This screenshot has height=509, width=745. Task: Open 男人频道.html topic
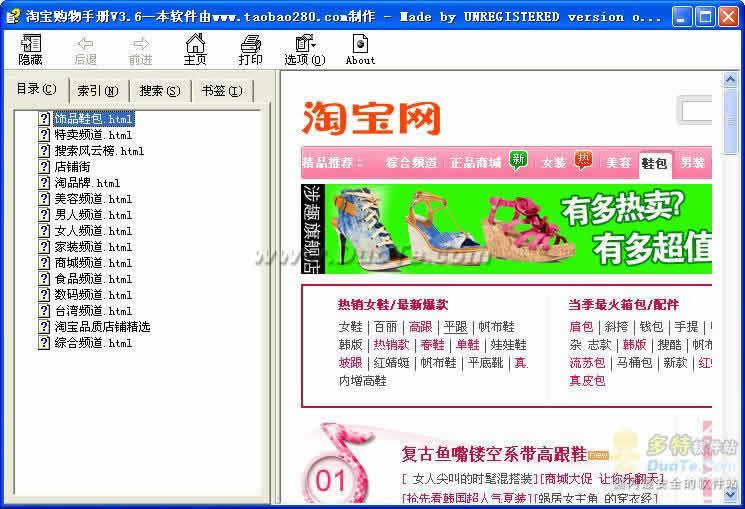click(93, 215)
